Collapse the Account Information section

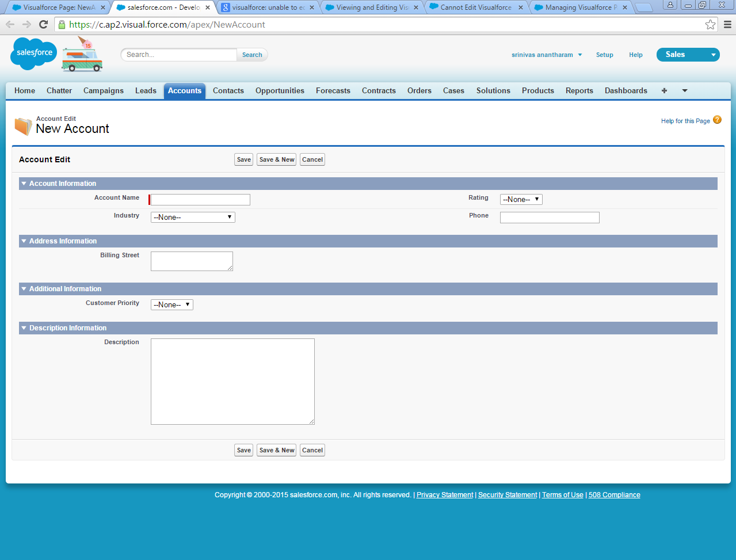point(24,184)
